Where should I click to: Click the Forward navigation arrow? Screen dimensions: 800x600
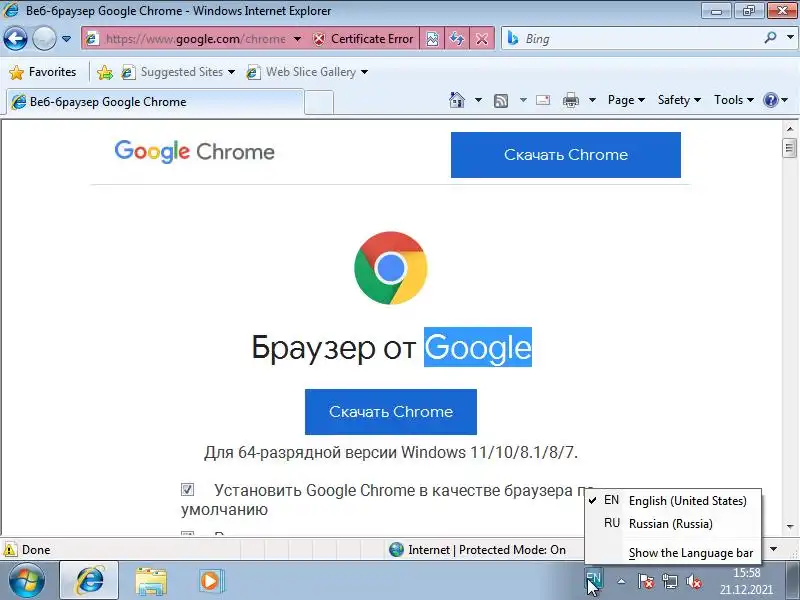(44, 38)
